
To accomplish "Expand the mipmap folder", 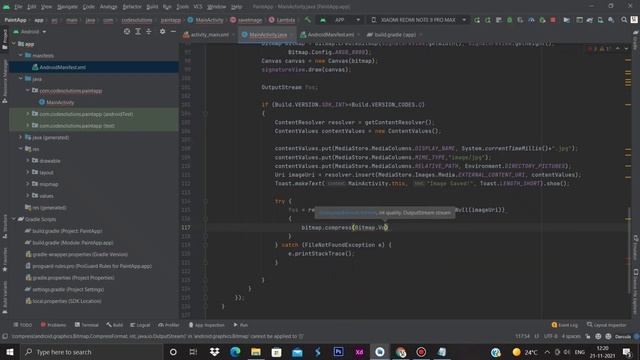I will coord(28,184).
